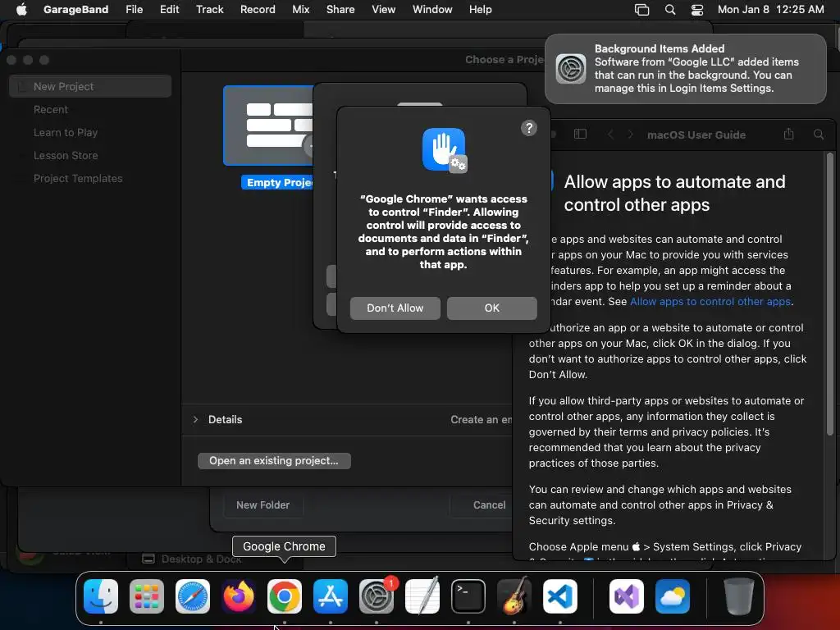The image size is (840, 630).
Task: Open the Record menu
Action: [258, 10]
